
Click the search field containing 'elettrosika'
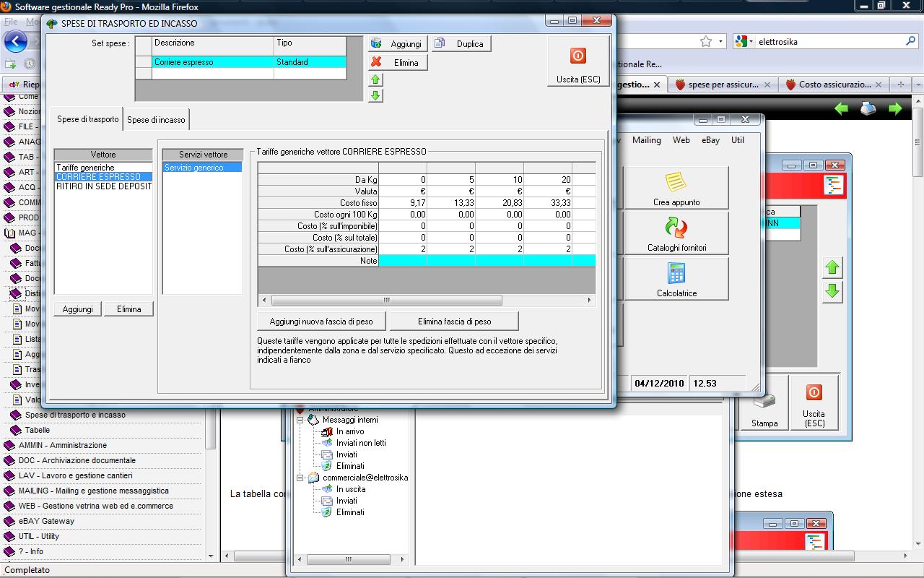(x=830, y=42)
